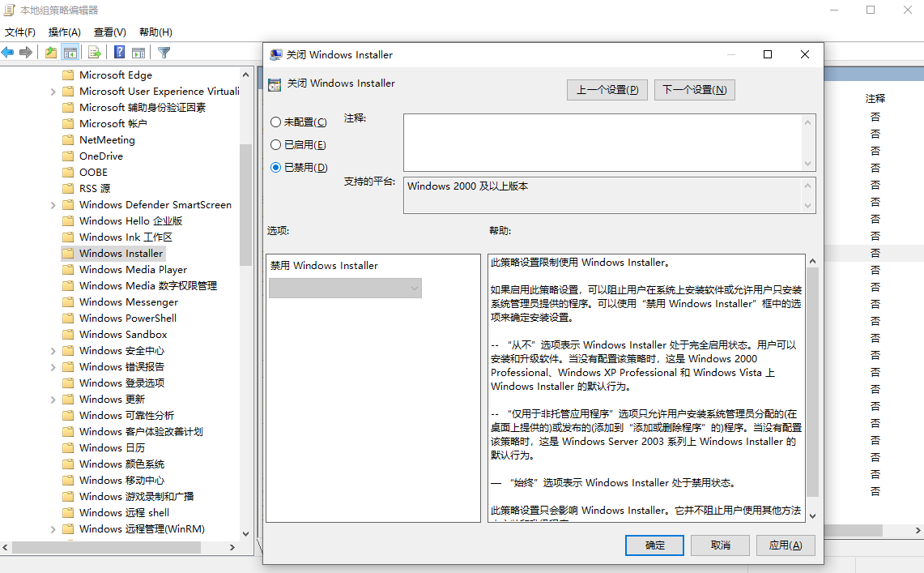Click the 应用(A) button
924x573 pixels.
786,545
